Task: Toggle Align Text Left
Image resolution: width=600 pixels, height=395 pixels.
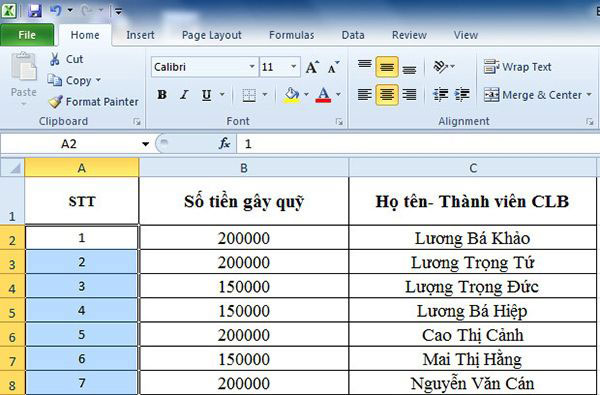Action: pos(365,95)
